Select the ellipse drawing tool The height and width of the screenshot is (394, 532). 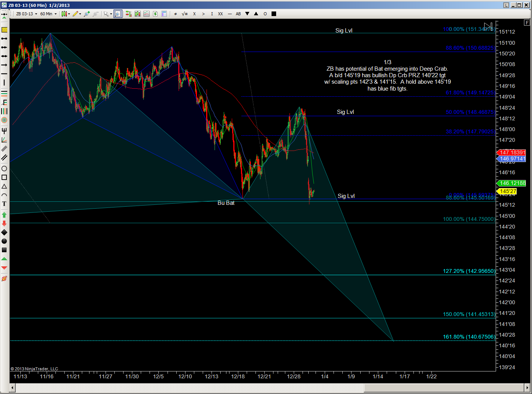tap(4, 169)
